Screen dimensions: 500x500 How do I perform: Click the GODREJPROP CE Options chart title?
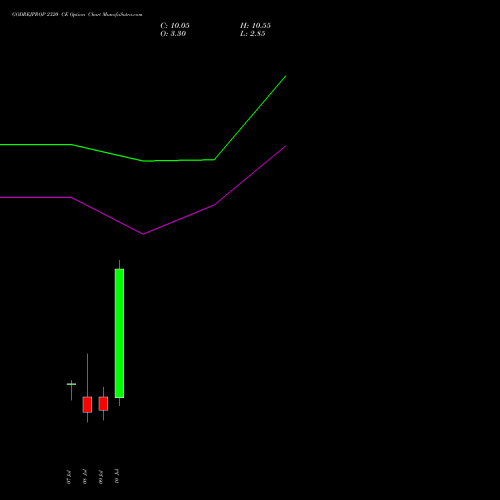[x=77, y=15]
